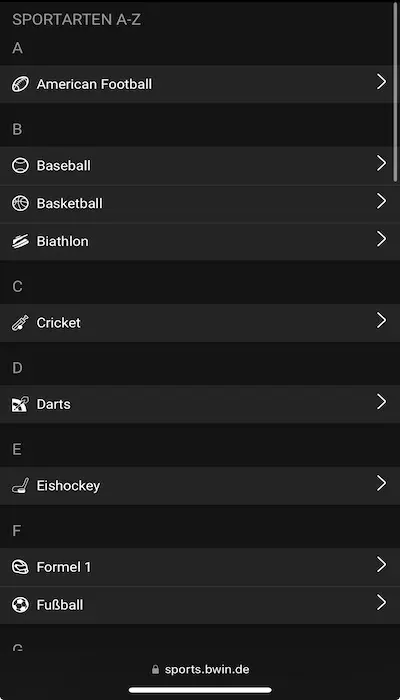This screenshot has height=700, width=400.
Task: Tap the Basketball ball icon
Action: pyautogui.click(x=20, y=203)
